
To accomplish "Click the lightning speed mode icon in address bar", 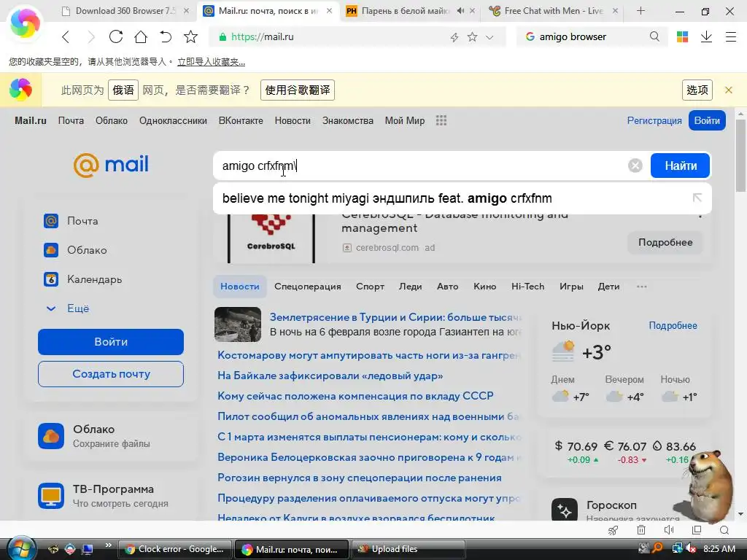I will tap(454, 37).
